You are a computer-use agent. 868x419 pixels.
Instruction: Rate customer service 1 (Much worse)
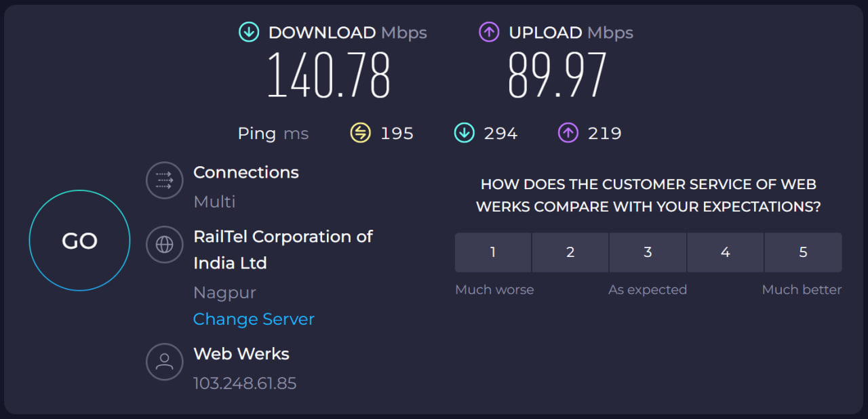(x=493, y=252)
